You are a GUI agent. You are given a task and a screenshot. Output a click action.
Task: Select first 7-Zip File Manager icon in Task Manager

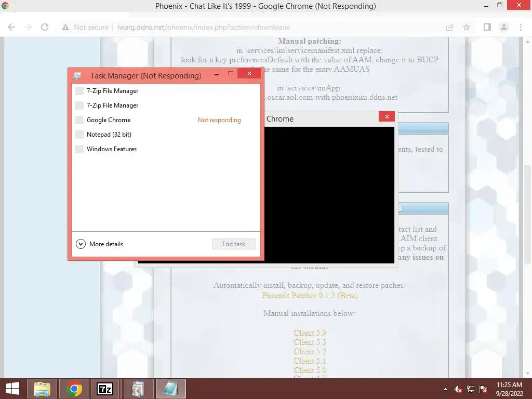click(x=79, y=91)
